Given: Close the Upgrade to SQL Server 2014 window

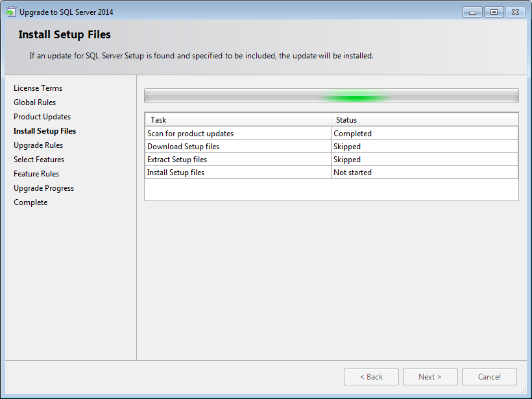Looking at the screenshot, I should (515, 12).
